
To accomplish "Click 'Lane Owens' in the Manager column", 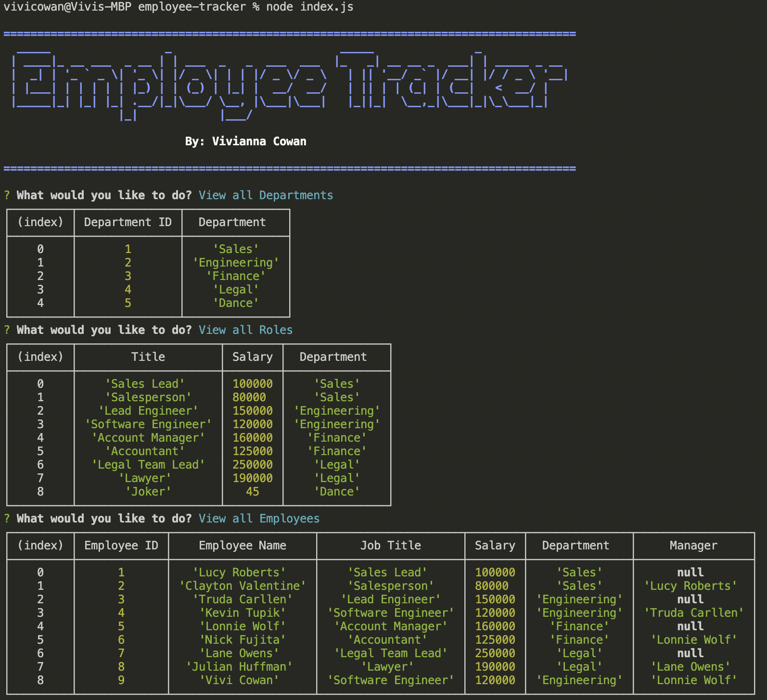I will [x=690, y=667].
